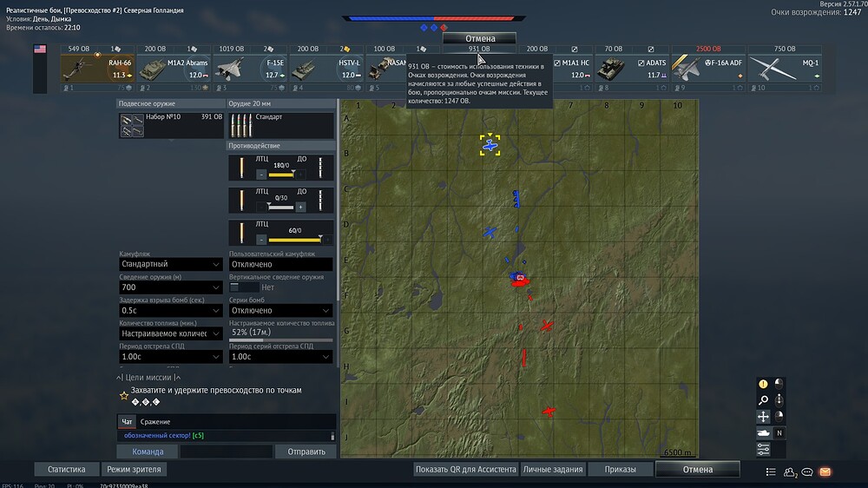Open the map filter sliders icon

coord(763,449)
